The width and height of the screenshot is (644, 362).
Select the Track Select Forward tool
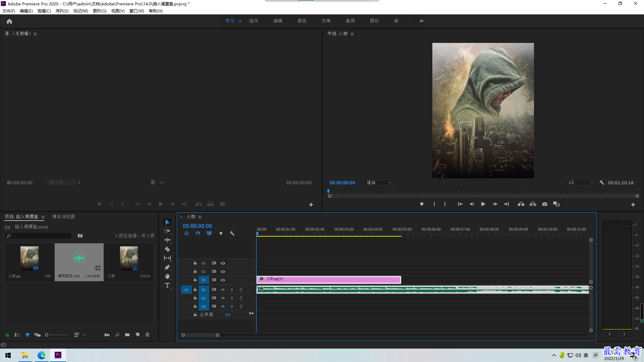[167, 231]
